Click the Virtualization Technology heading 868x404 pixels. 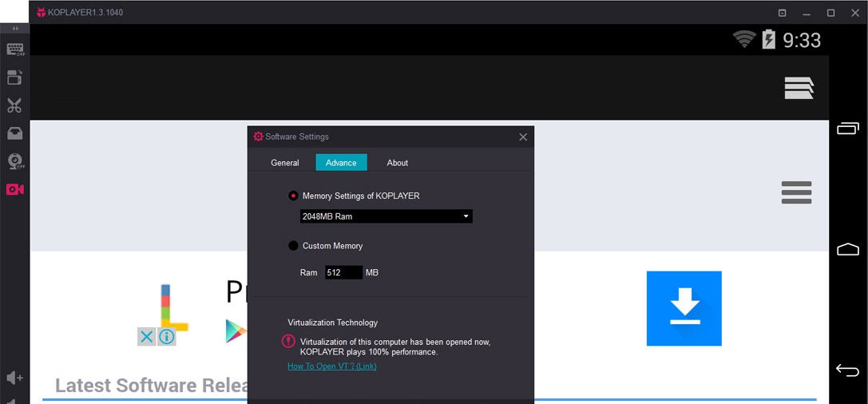click(333, 323)
